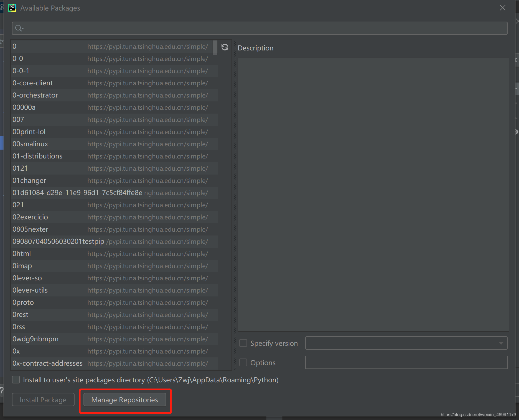This screenshot has height=420, width=519.
Task: Select the '0proto' package
Action: click(x=114, y=303)
